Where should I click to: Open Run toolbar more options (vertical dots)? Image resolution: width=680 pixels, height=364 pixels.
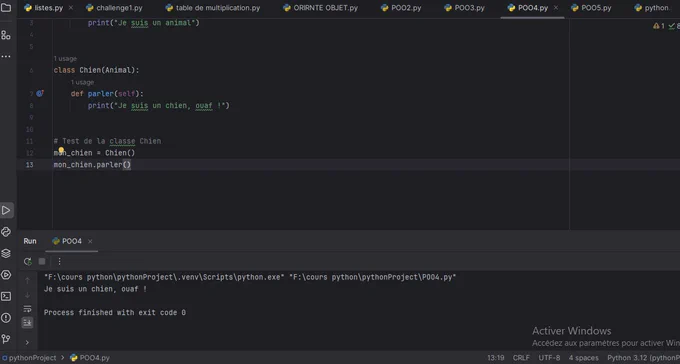(x=59, y=261)
